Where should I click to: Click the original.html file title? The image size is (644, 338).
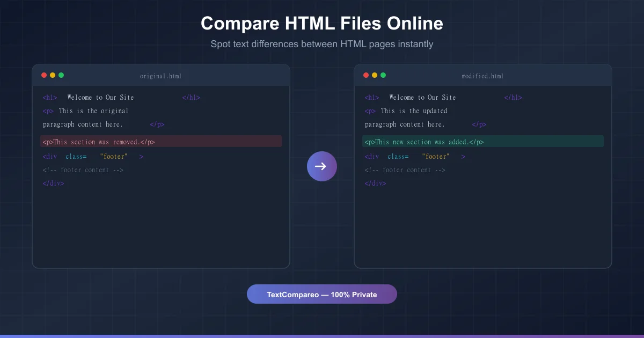pos(161,76)
